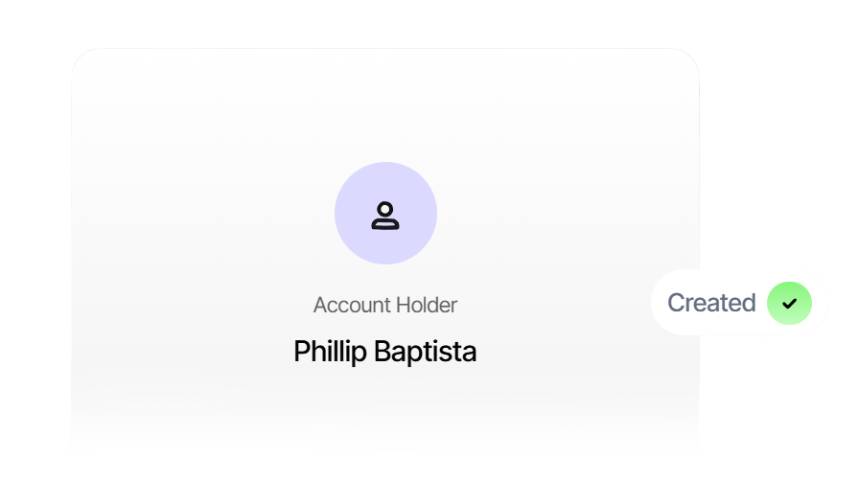Select the name Phillip Baptista

click(x=384, y=352)
